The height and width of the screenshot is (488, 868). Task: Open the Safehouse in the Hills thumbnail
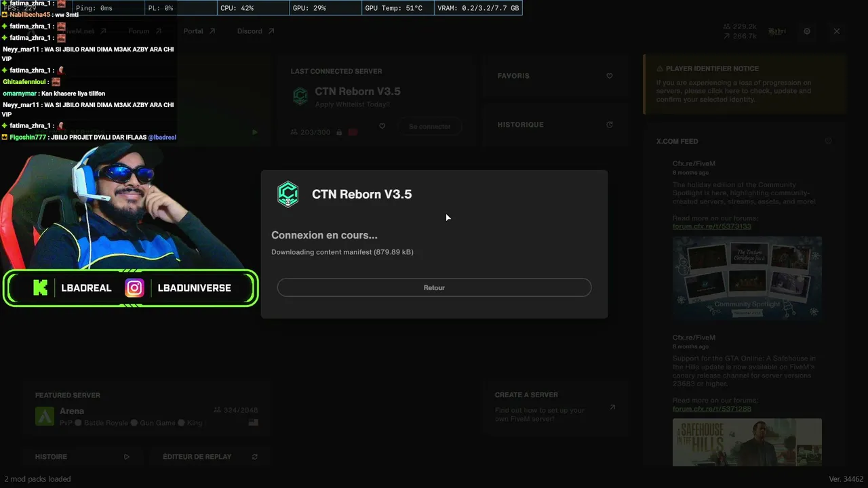pyautogui.click(x=747, y=443)
